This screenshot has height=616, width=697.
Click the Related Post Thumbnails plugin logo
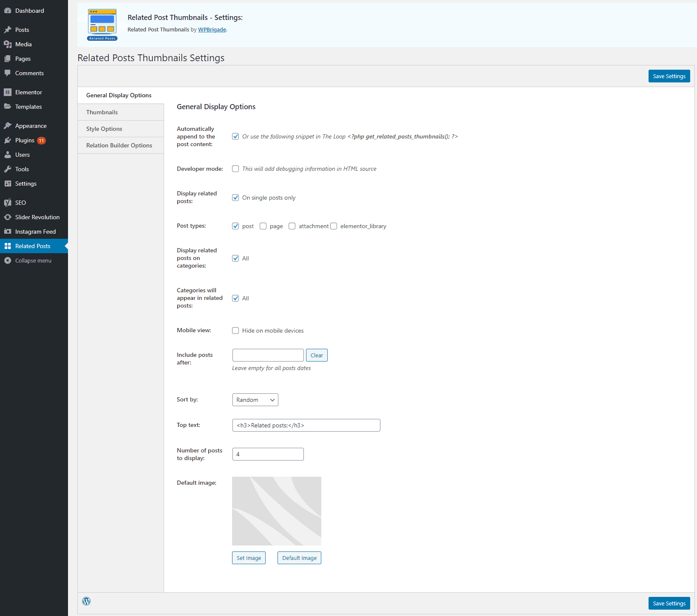coord(102,25)
